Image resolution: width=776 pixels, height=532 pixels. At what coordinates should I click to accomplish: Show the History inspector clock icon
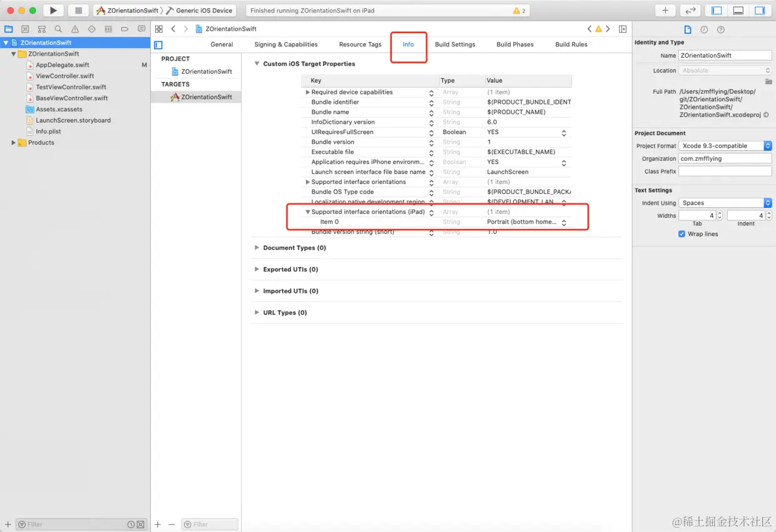pos(704,29)
